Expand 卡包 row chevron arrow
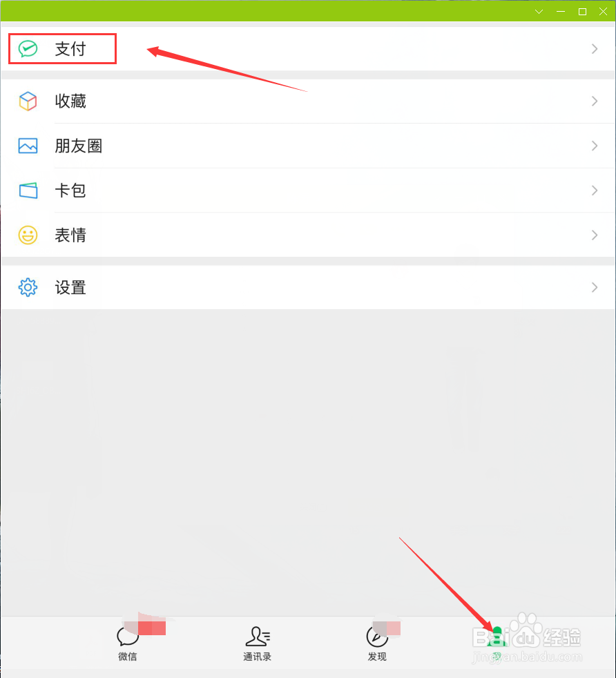This screenshot has width=616, height=678. click(595, 191)
